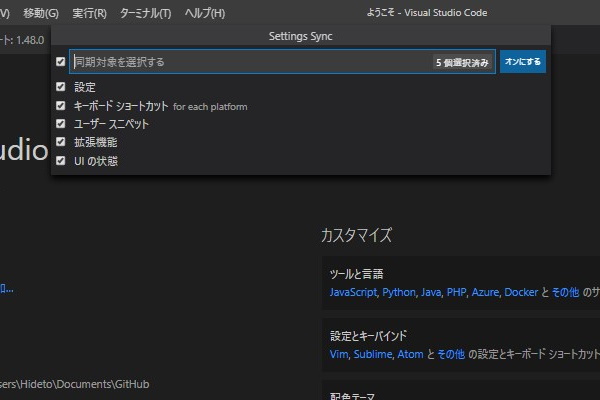Install Vim keybindings link
This screenshot has width=600, height=400.
click(339, 354)
